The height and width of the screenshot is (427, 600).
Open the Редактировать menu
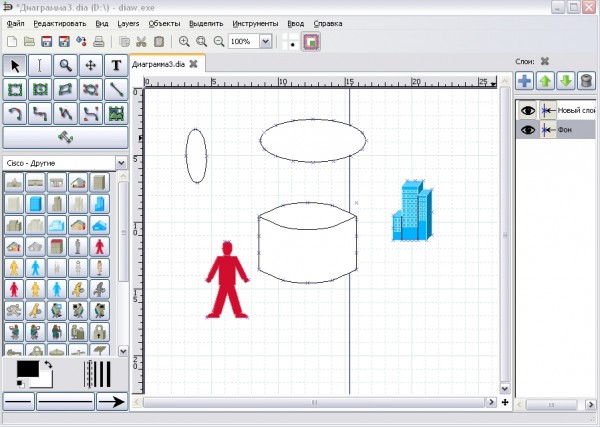pyautogui.click(x=60, y=24)
